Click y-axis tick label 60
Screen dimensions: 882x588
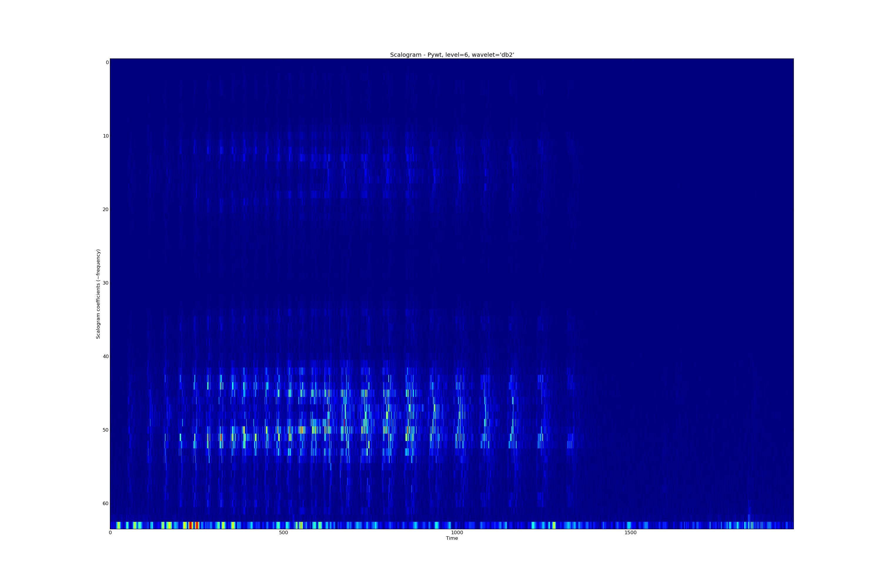[x=106, y=504]
